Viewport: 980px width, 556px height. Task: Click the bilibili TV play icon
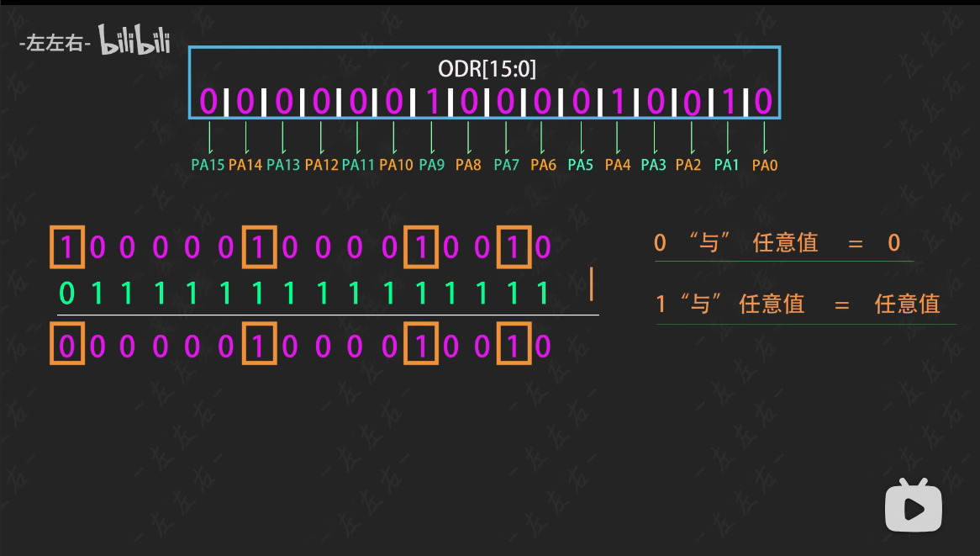click(x=913, y=506)
